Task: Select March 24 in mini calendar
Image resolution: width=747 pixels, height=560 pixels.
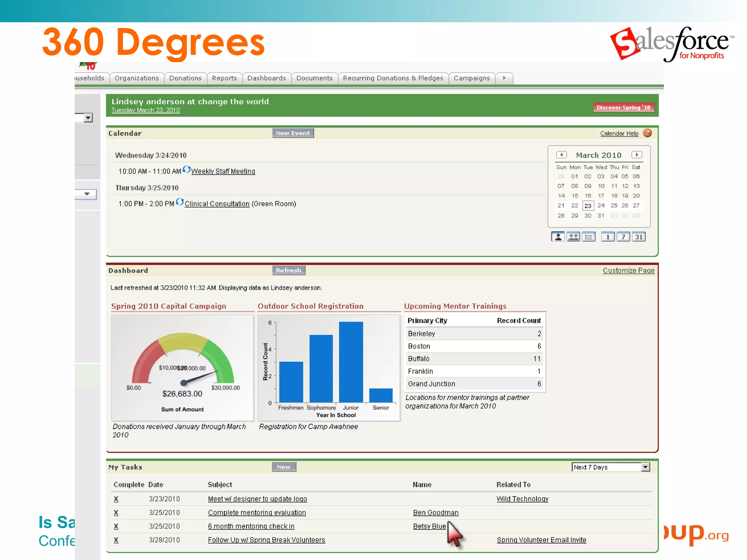Action: click(601, 206)
